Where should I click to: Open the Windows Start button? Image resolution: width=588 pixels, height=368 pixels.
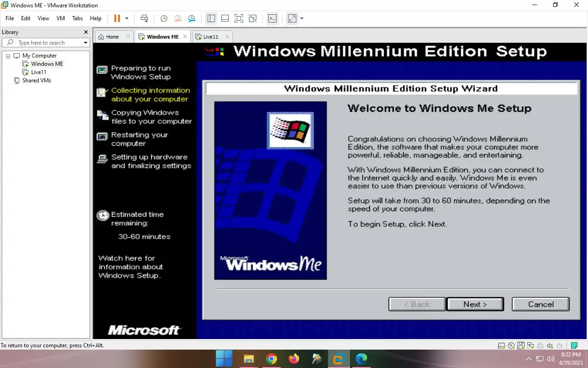pos(224,359)
